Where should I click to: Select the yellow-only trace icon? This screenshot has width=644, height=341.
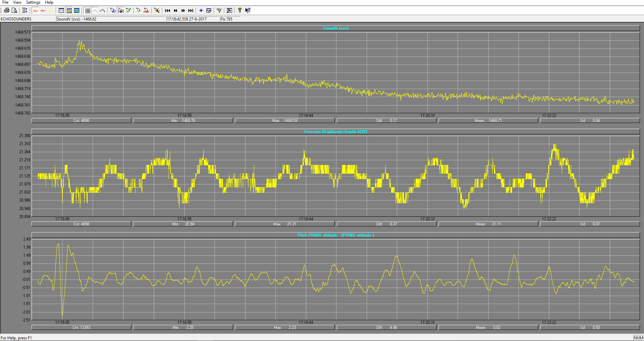coord(51,10)
